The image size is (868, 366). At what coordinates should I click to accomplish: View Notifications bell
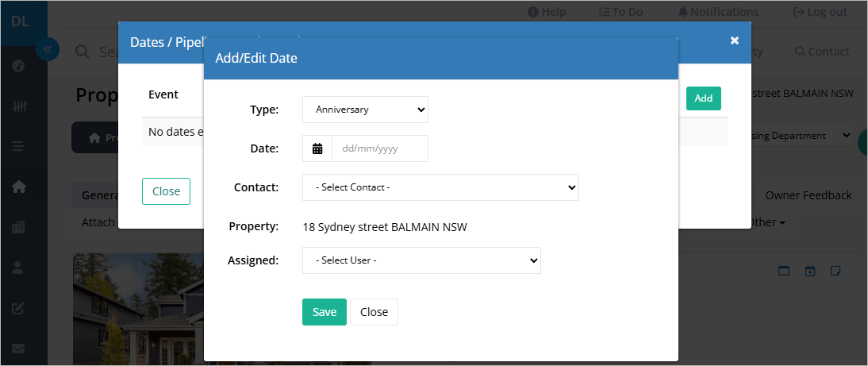tap(718, 12)
